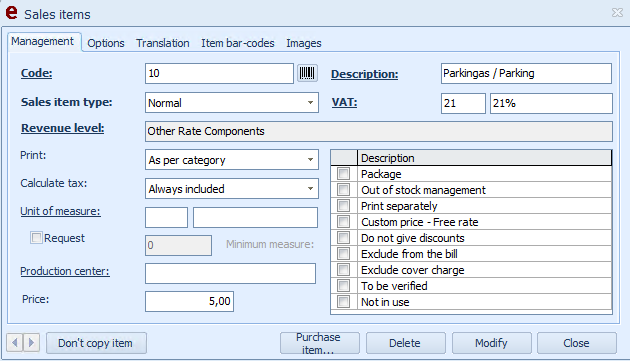The image size is (630, 361).
Task: Expand the Print dropdown
Action: pyautogui.click(x=310, y=160)
